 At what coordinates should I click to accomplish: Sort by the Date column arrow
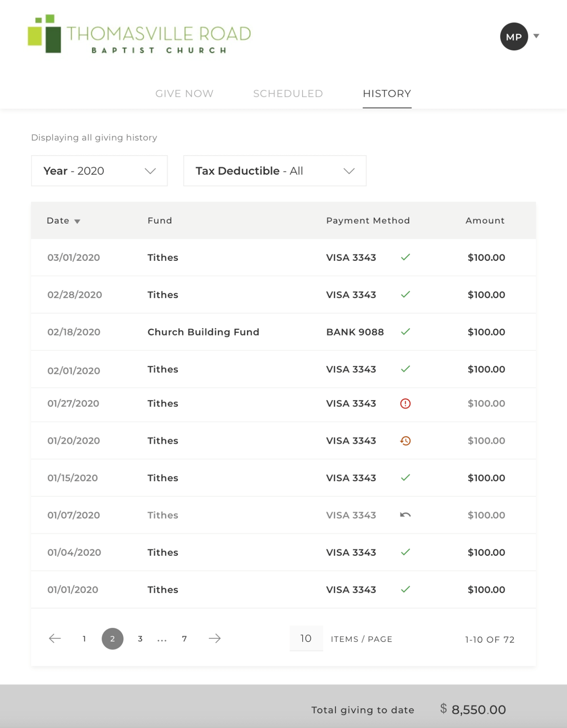pos(77,221)
